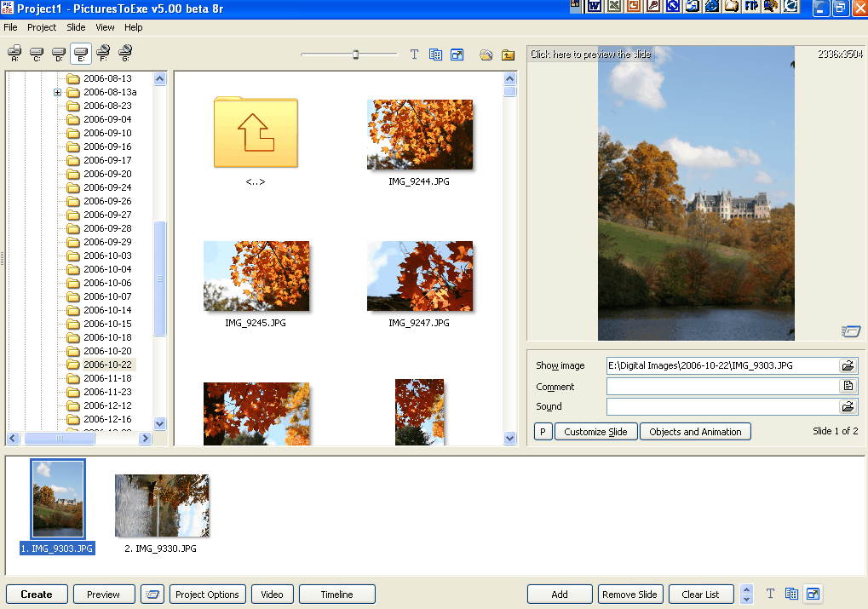Click the slide list text view 'T' icon
The image size is (868, 609).
pos(770,594)
